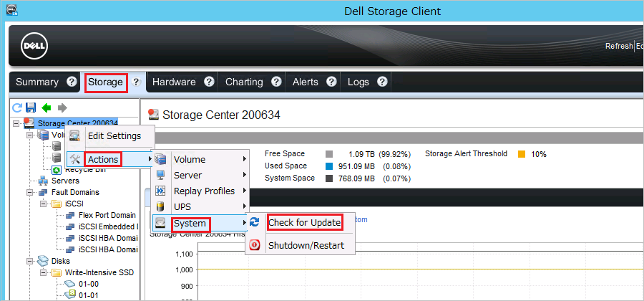Click the red Shutdown/Restart power icon
Viewport: 644px width, 301px height.
(x=255, y=246)
